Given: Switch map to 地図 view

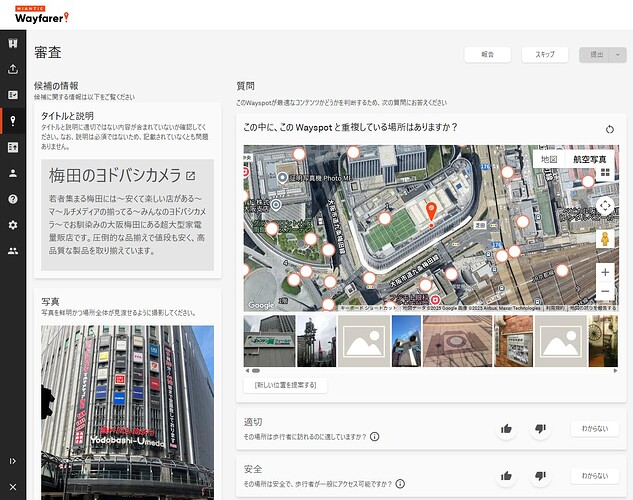Looking at the screenshot, I should pos(549,159).
